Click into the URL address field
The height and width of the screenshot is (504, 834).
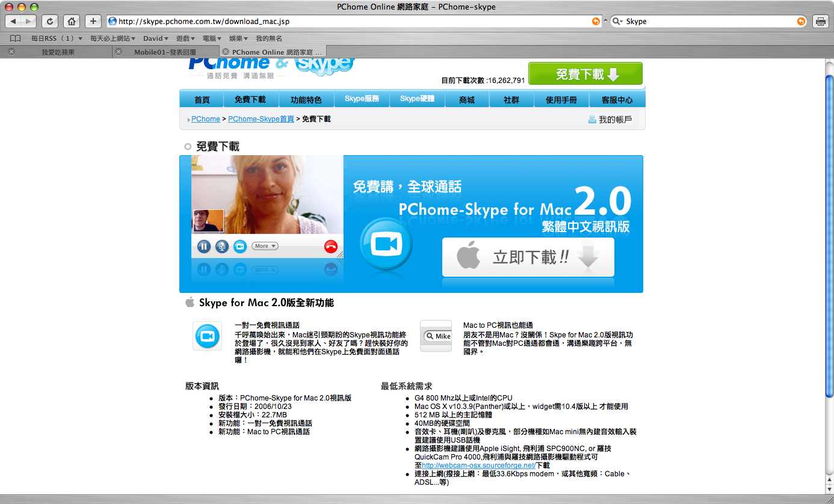tap(353, 21)
